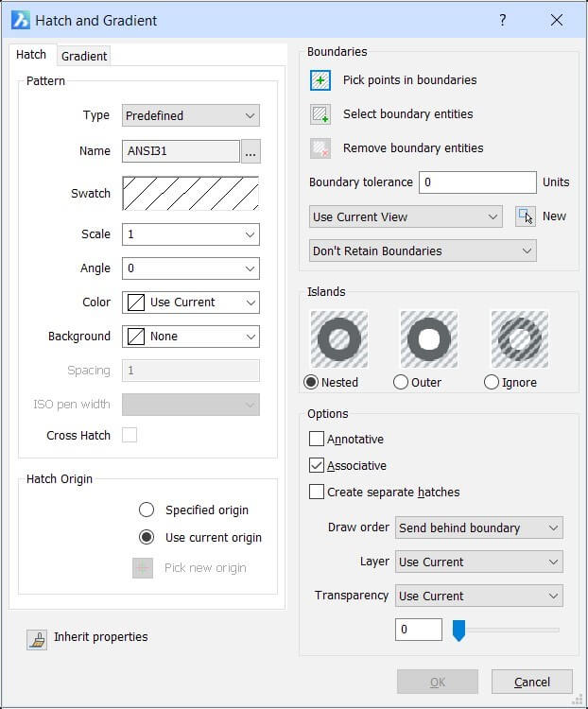588x709 pixels.
Task: Click the Pick points in boundaries icon
Action: pyautogui.click(x=320, y=80)
